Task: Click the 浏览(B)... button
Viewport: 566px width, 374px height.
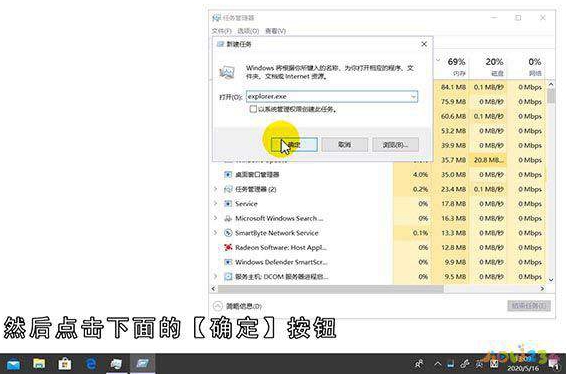Action: (395, 145)
